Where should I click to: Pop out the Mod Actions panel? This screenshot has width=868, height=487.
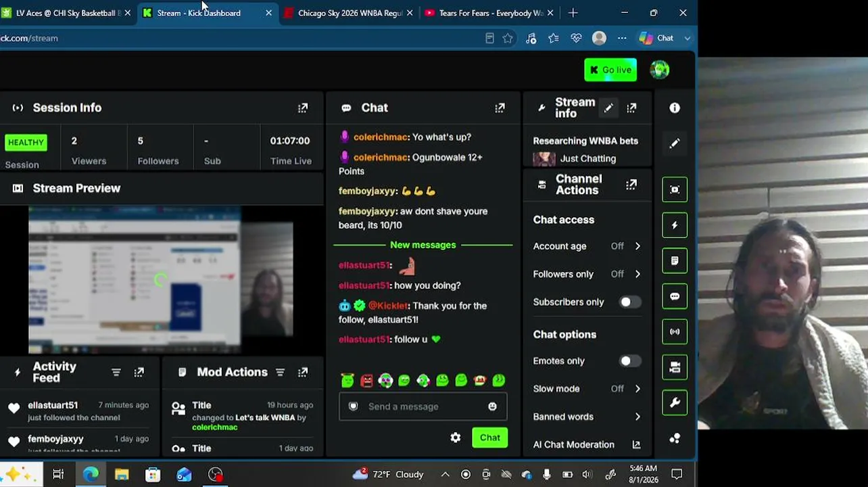(303, 372)
